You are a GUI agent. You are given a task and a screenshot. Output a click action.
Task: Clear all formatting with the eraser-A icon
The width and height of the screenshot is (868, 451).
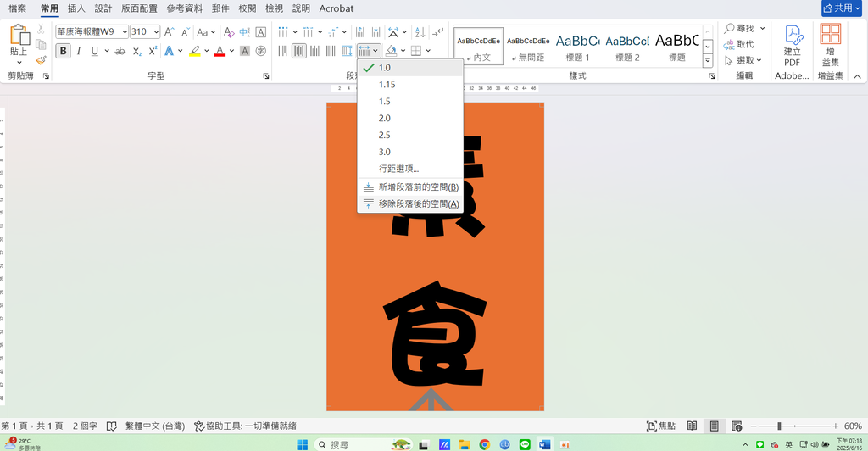[229, 32]
